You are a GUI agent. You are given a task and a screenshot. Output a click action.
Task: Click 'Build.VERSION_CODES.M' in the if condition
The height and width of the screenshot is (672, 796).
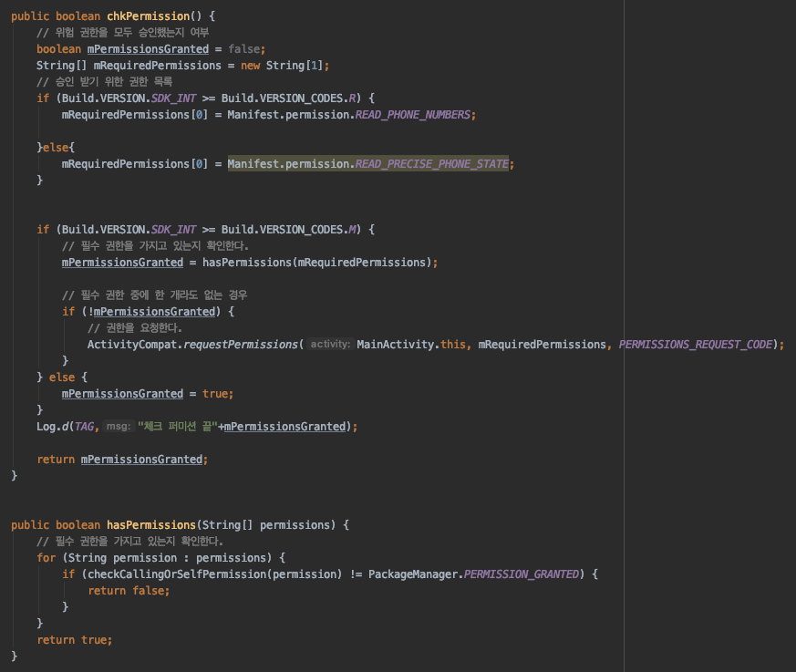(x=288, y=230)
